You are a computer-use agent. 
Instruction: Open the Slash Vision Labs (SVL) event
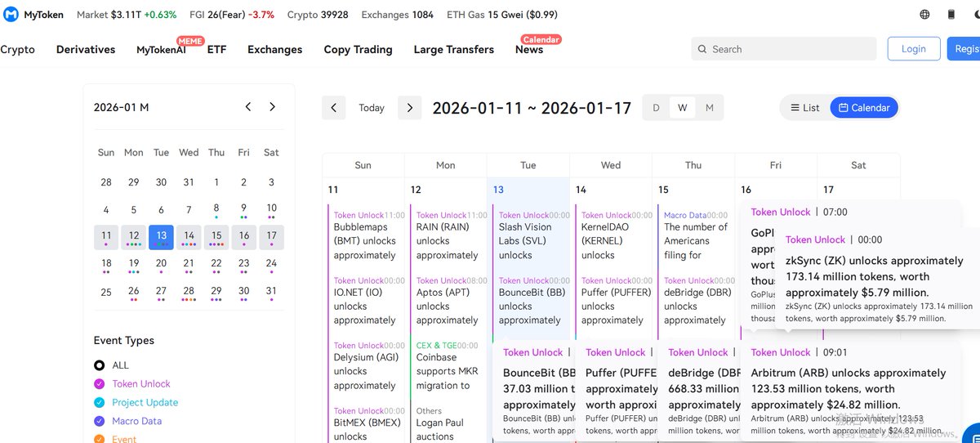(x=530, y=235)
